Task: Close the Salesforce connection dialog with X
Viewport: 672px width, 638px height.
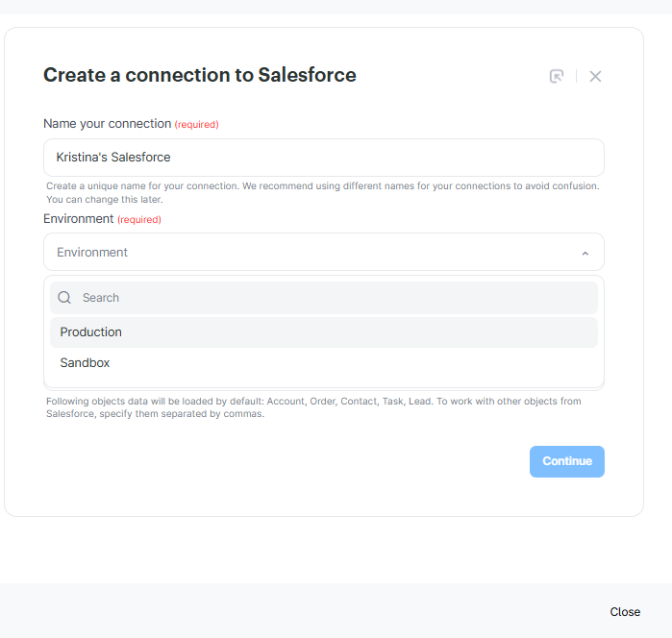Action: coord(595,76)
